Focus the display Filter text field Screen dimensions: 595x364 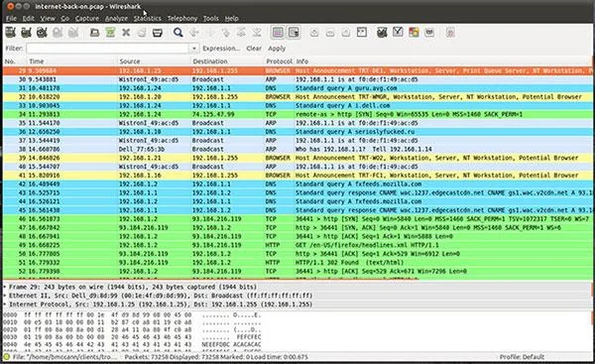[x=107, y=49]
